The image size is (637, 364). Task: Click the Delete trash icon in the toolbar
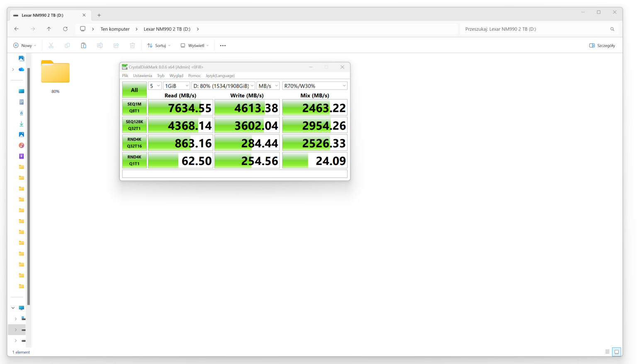132,45
